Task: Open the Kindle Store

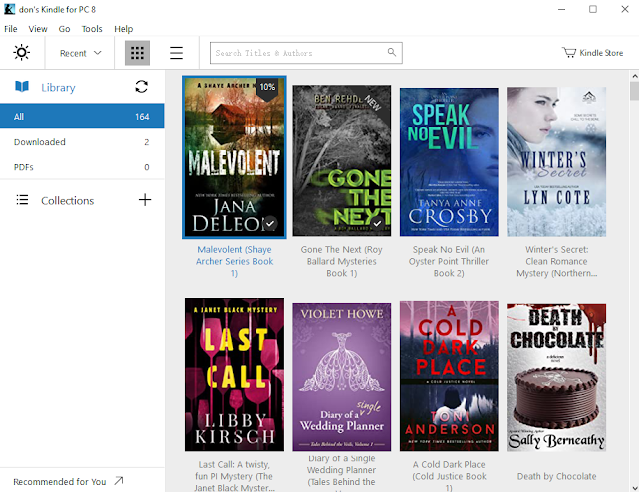Action: tap(593, 53)
